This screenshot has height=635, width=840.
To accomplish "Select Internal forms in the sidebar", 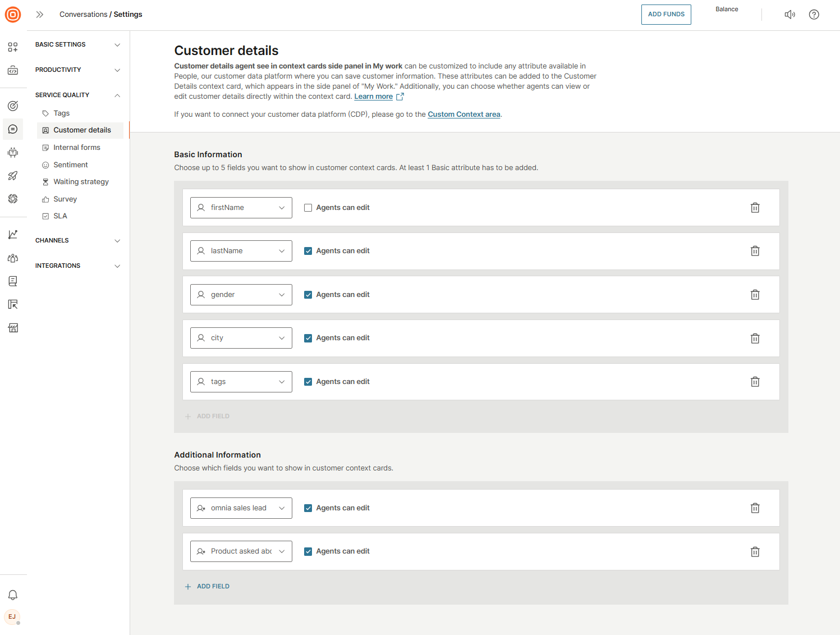I will [77, 148].
